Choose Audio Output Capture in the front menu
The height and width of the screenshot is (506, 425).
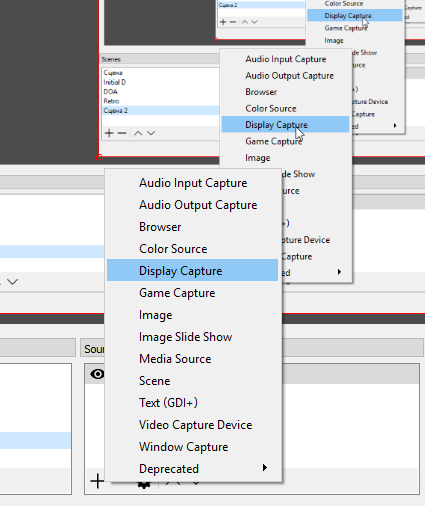pyautogui.click(x=193, y=205)
